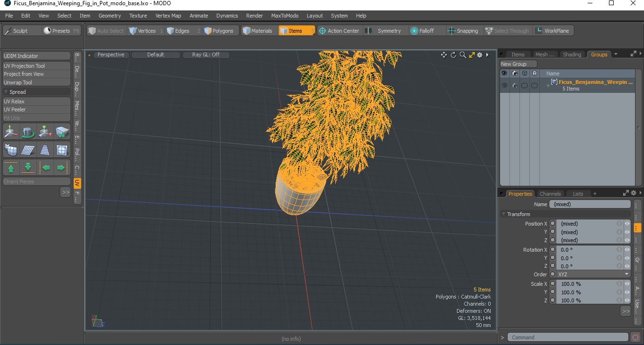This screenshot has width=644, height=345.
Task: Click the Ficus_Benjamina group cube icon
Action: coord(554,82)
